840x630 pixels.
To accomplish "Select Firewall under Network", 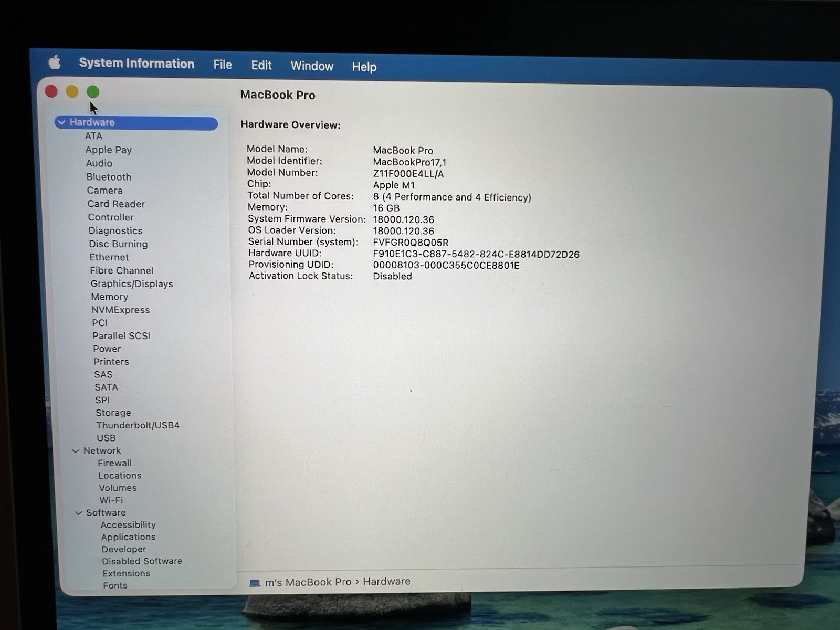I will 115,463.
